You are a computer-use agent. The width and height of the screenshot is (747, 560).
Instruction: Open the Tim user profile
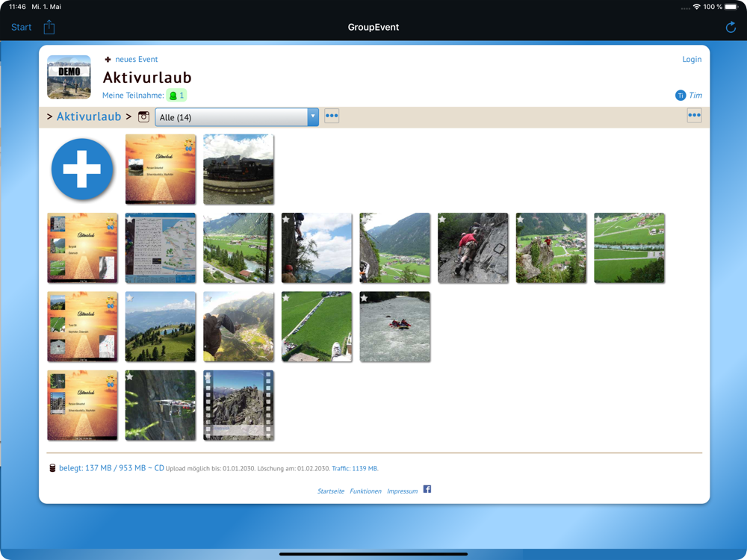pyautogui.click(x=695, y=96)
